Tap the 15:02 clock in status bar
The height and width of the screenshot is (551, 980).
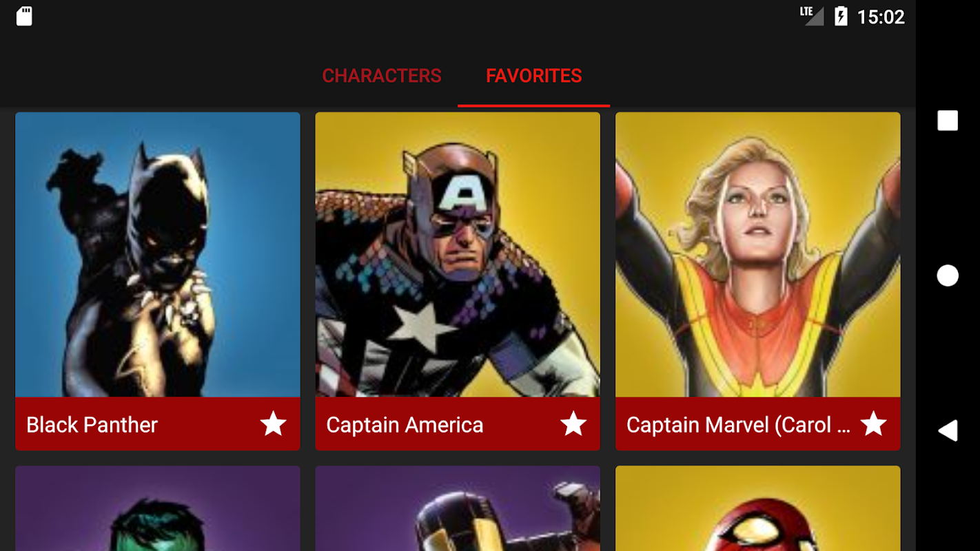click(x=880, y=17)
